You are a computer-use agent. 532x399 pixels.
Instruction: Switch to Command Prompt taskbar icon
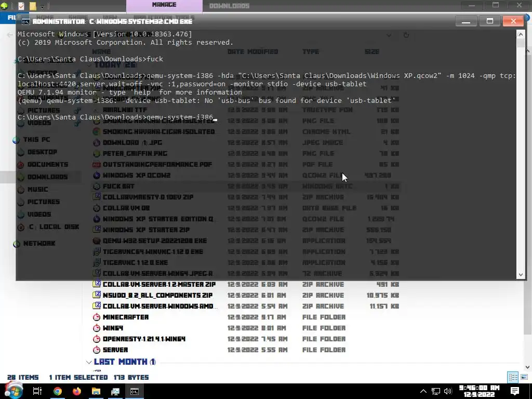click(x=135, y=391)
